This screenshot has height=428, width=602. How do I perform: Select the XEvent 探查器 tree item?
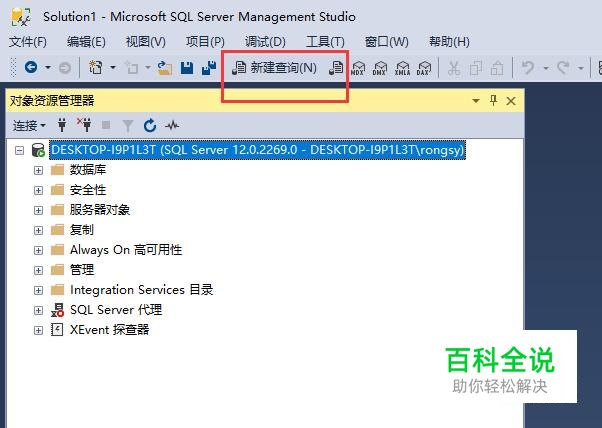pos(109,330)
